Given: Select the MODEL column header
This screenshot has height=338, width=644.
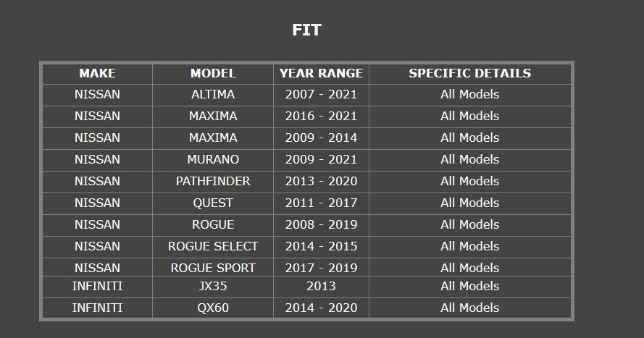Looking at the screenshot, I should pos(213,73).
